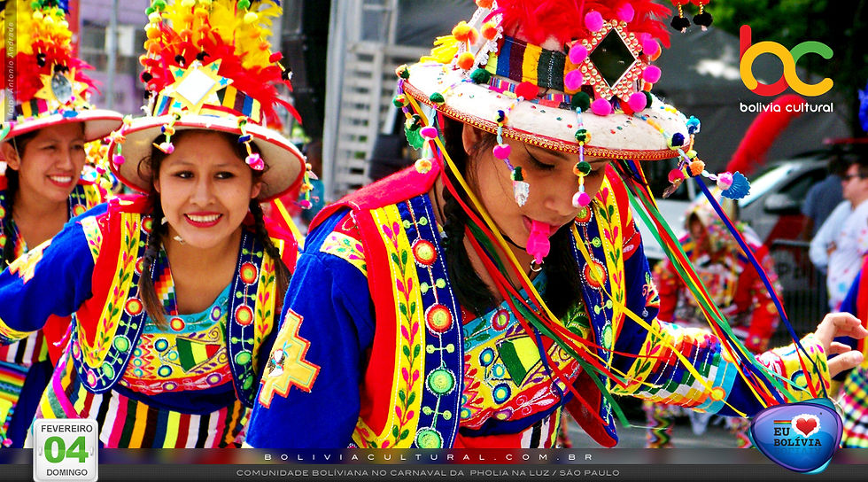Click the Eu Bolívia heart badge
This screenshot has width=868, height=482.
[x=796, y=435]
